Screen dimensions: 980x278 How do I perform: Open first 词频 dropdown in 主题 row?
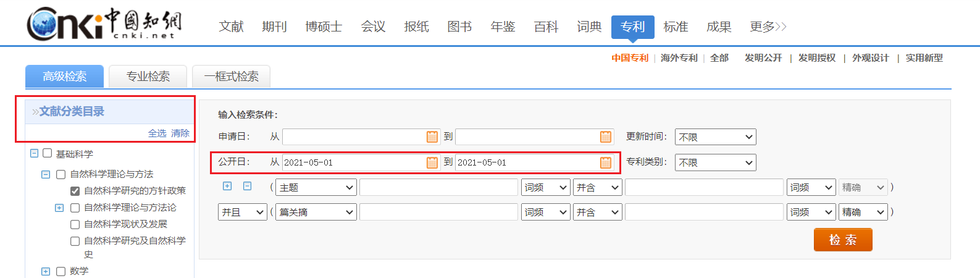(x=546, y=187)
